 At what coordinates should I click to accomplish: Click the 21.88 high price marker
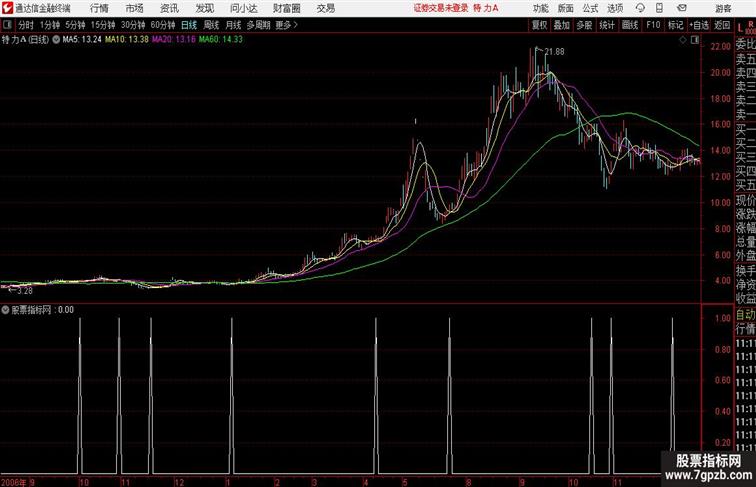click(x=554, y=52)
